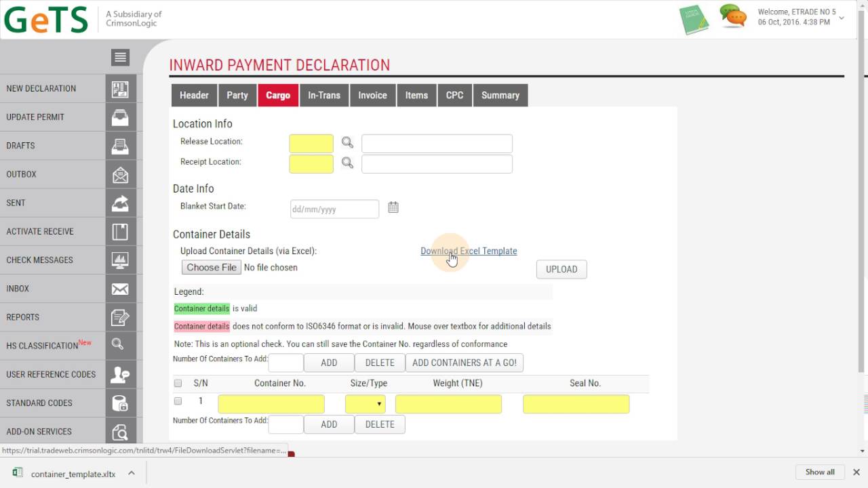Click the Inbox envelope icon

click(x=120, y=289)
